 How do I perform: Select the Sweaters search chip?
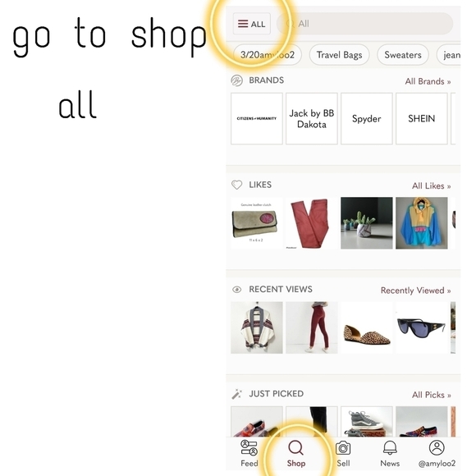[x=403, y=55]
